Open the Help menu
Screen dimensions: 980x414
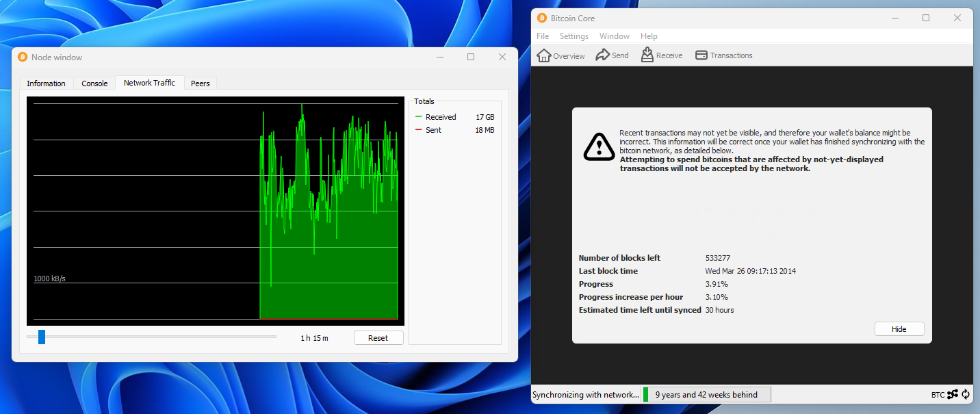point(649,36)
